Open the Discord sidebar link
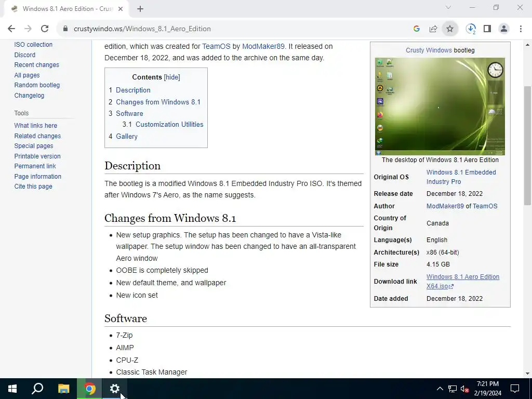Screen dimensions: 532x399 pyautogui.click(x=25, y=55)
